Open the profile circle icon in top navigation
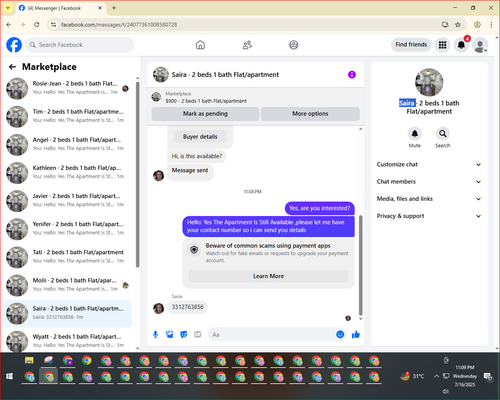The width and height of the screenshot is (500, 400). point(294,45)
